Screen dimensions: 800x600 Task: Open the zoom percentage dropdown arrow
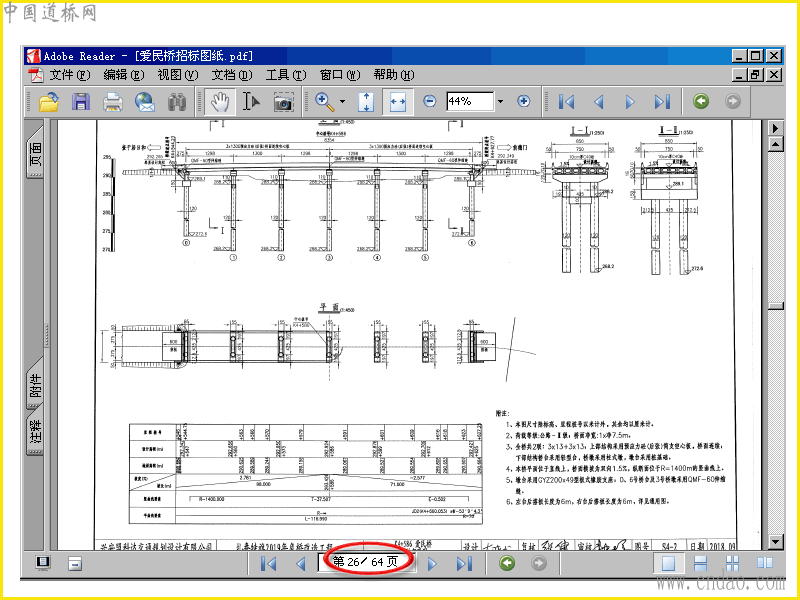(500, 102)
